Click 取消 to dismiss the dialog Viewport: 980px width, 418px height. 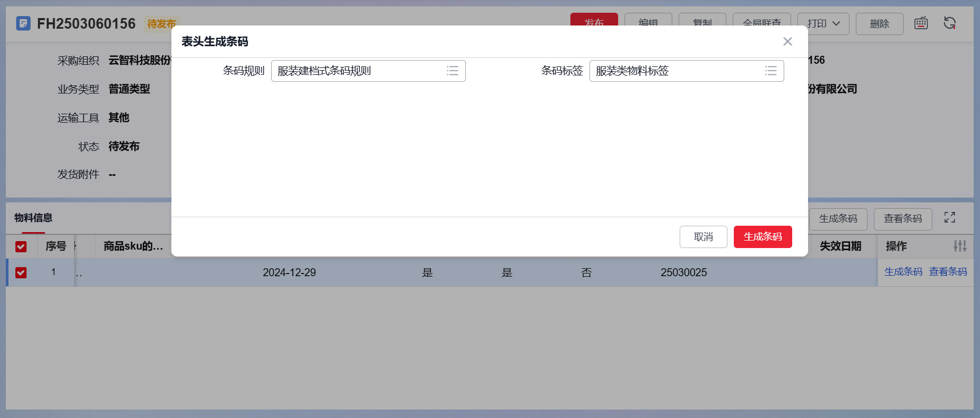tap(703, 237)
